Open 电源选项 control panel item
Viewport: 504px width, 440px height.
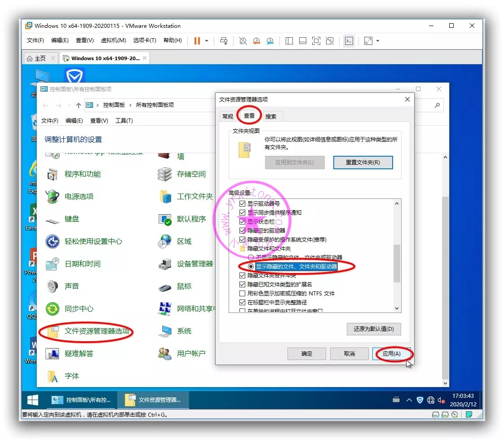(79, 196)
